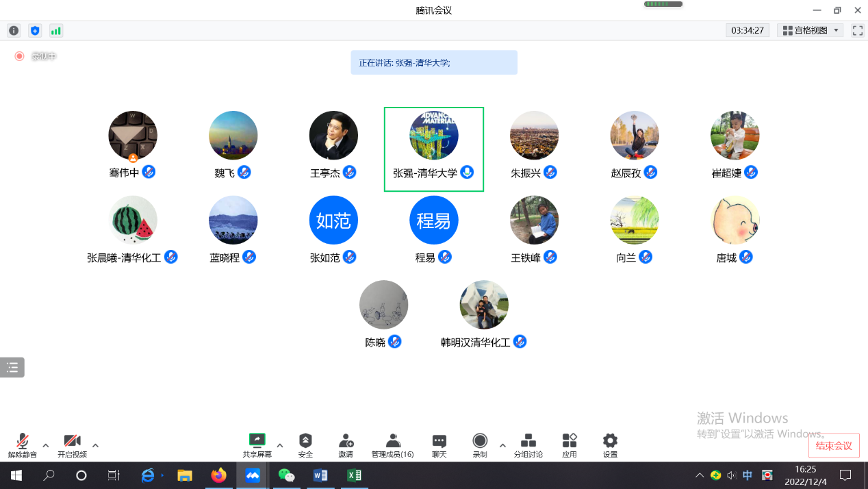Screen dimensions: 868x489
Task: Click muted mic icon beside 张如范
Action: [x=350, y=257]
